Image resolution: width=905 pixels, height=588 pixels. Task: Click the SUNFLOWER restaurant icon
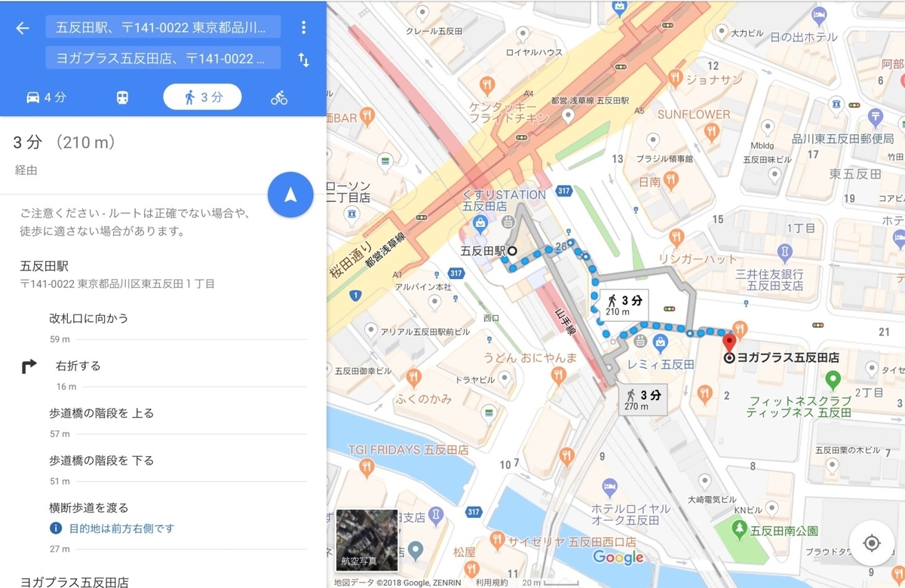[711, 133]
